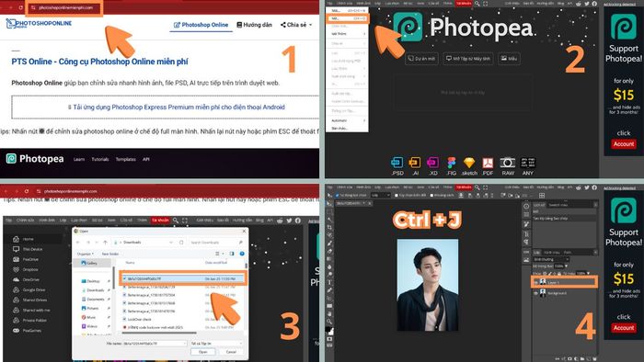
Task: Activate the Type (T) tool
Action: 329,282
